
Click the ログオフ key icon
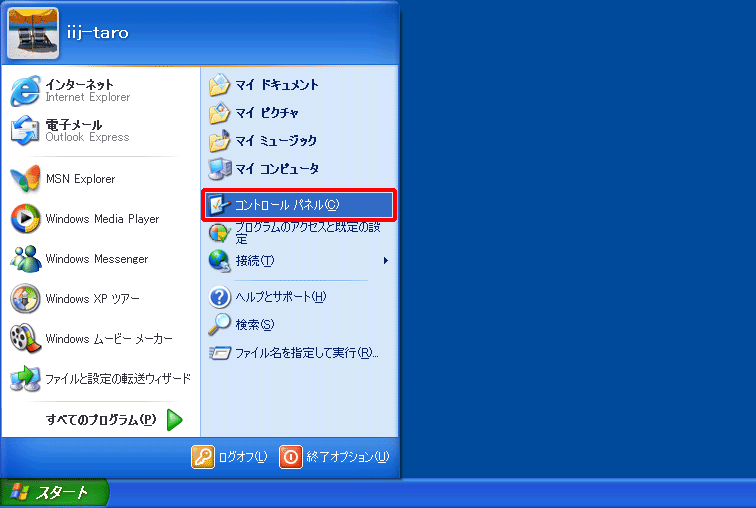(x=202, y=456)
